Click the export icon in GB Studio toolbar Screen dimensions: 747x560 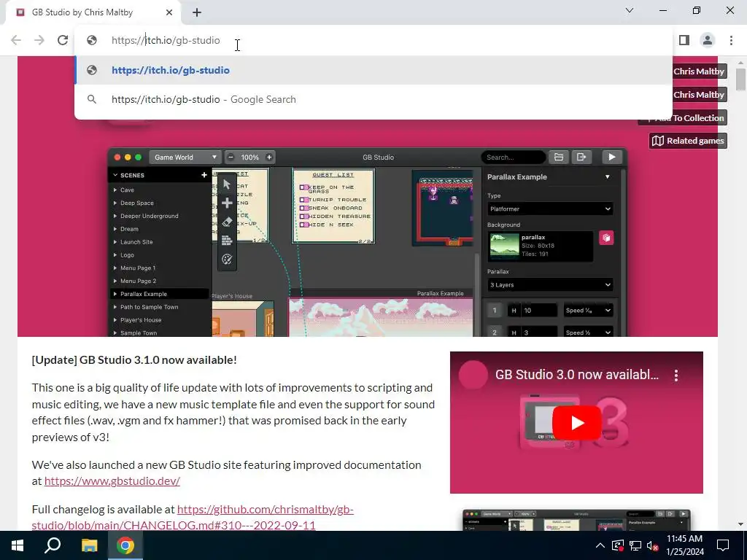(x=581, y=157)
